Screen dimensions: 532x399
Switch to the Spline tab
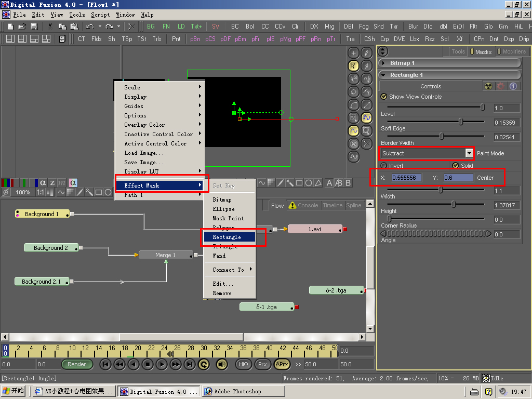pos(353,205)
